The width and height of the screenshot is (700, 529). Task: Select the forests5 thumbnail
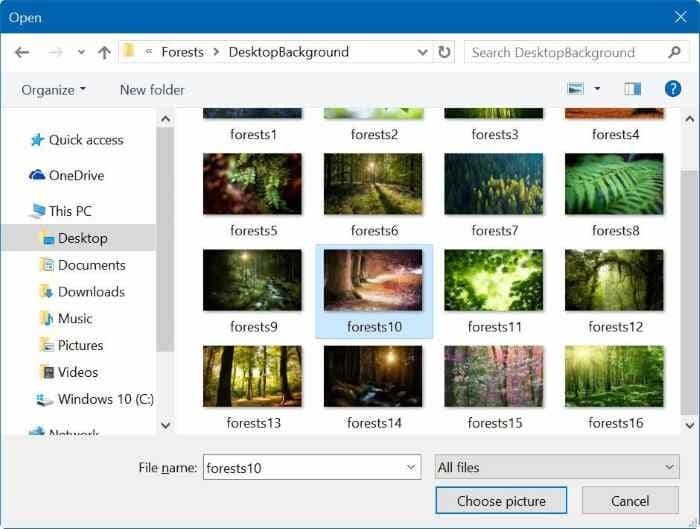tap(252, 184)
